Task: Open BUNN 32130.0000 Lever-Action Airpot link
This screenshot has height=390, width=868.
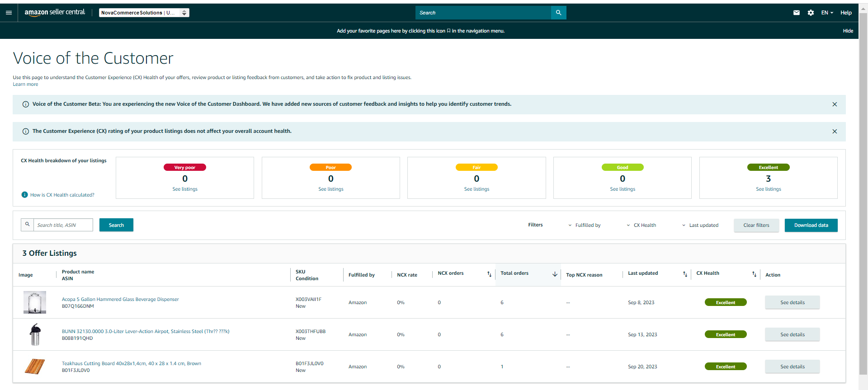Action: (x=146, y=331)
